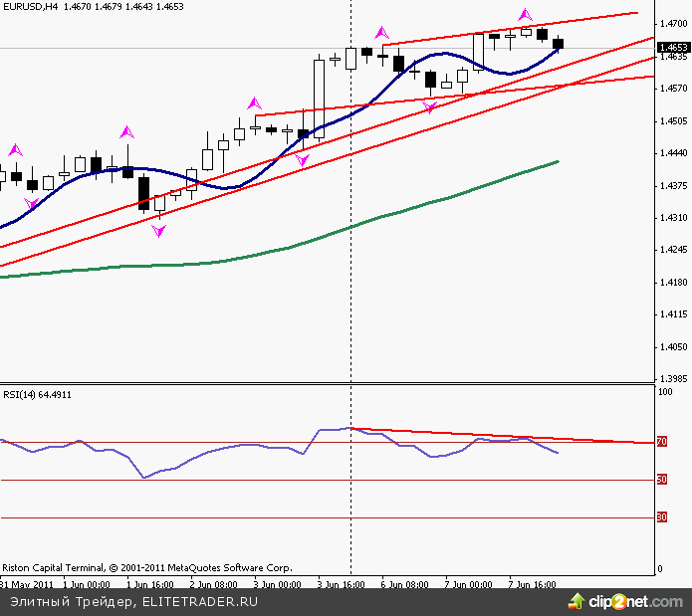Select the up-fractal arrow above the 6 Jun candles

click(381, 33)
